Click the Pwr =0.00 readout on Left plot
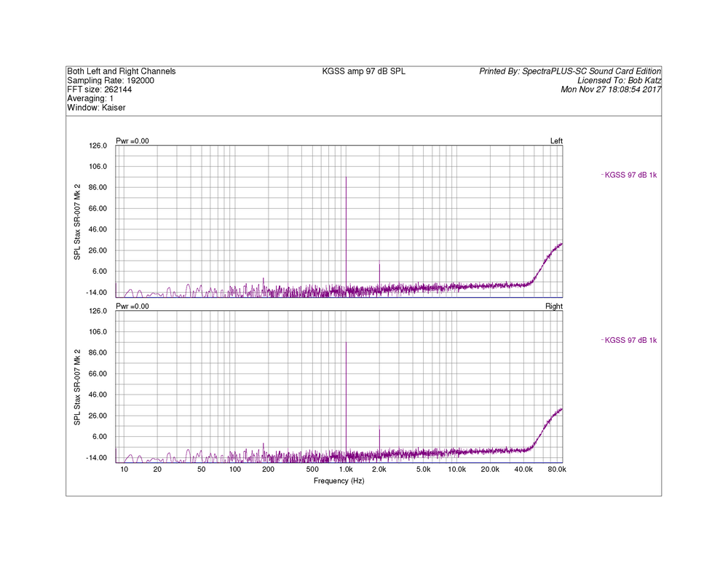Screen dimensions: 728x562 coord(132,140)
